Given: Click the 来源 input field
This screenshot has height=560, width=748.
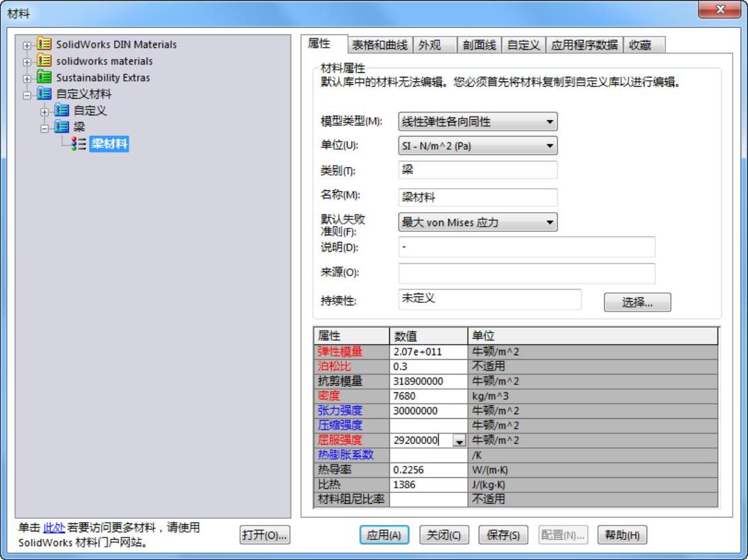Looking at the screenshot, I should pos(527,273).
